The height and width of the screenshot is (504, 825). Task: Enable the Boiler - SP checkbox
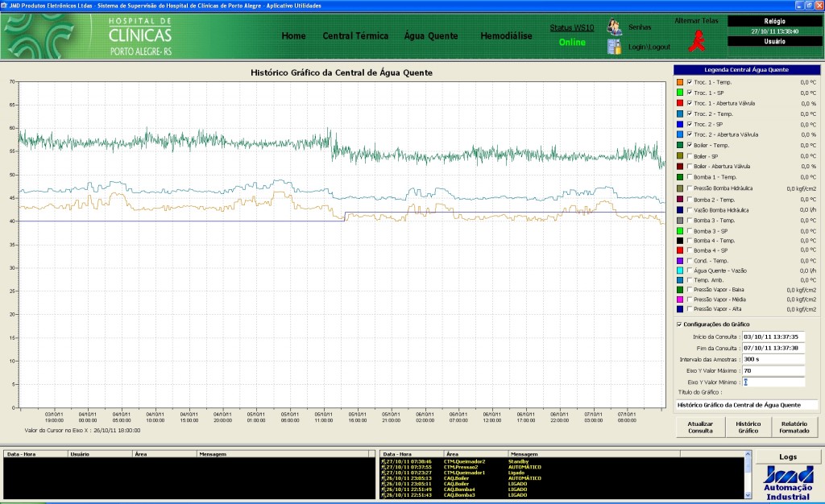tap(690, 156)
